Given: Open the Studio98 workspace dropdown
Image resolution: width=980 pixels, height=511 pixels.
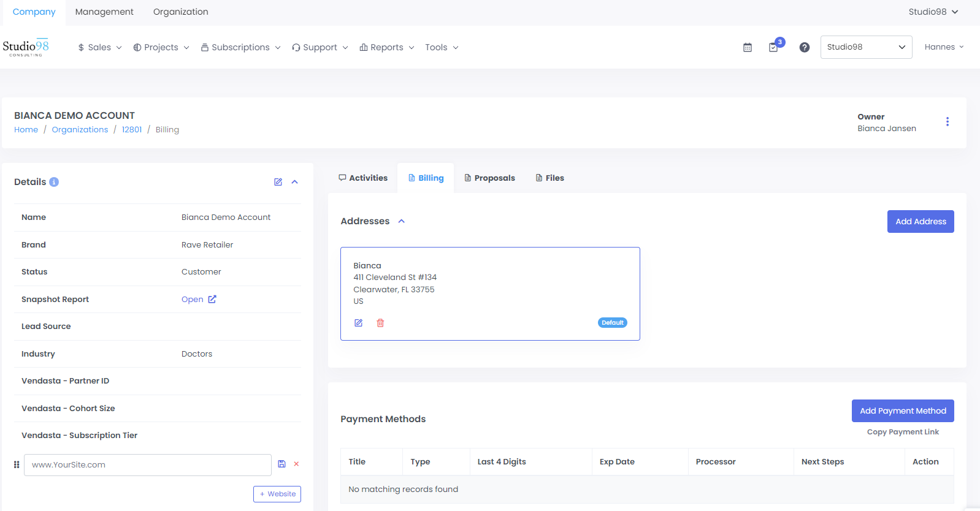Looking at the screenshot, I should pos(865,47).
